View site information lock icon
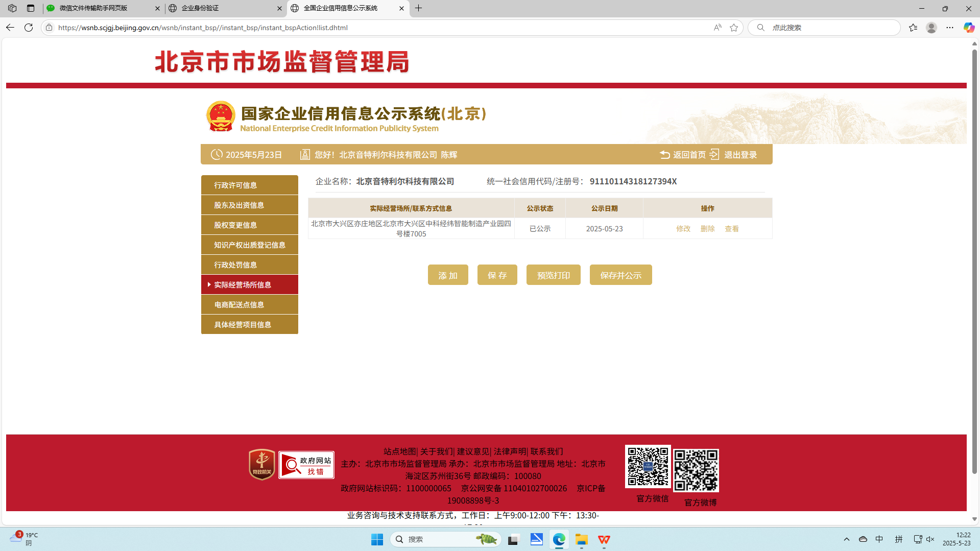The height and width of the screenshot is (551, 980). point(49,28)
